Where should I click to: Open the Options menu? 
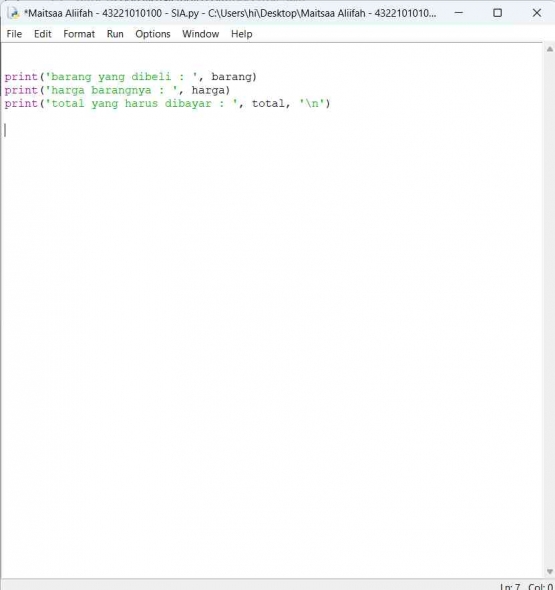tap(153, 34)
